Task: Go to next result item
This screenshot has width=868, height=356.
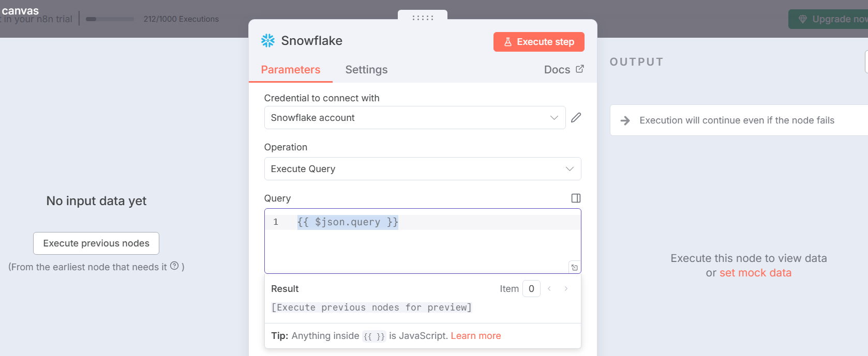Action: (x=566, y=289)
